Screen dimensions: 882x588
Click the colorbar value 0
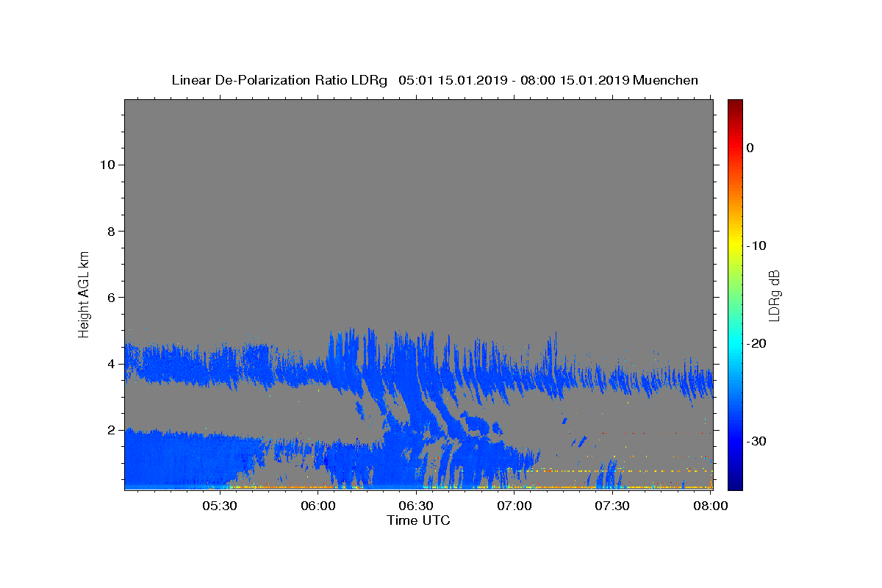point(750,148)
